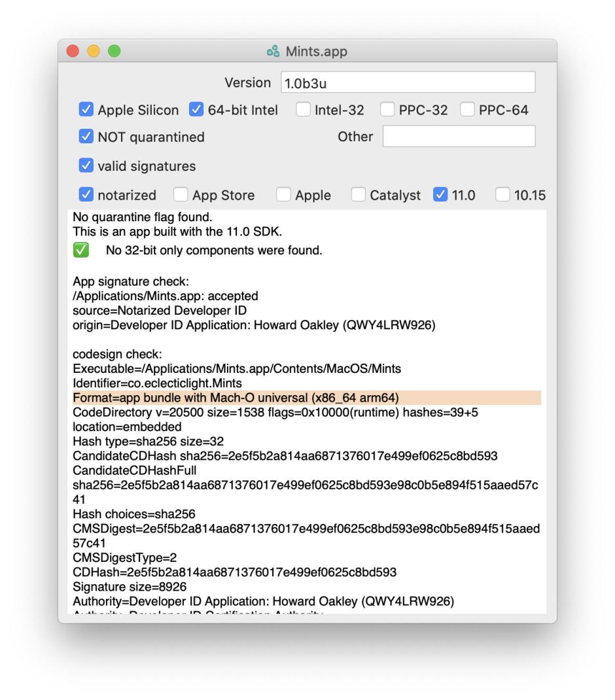Click the Mints app icon in title bar

pyautogui.click(x=273, y=52)
